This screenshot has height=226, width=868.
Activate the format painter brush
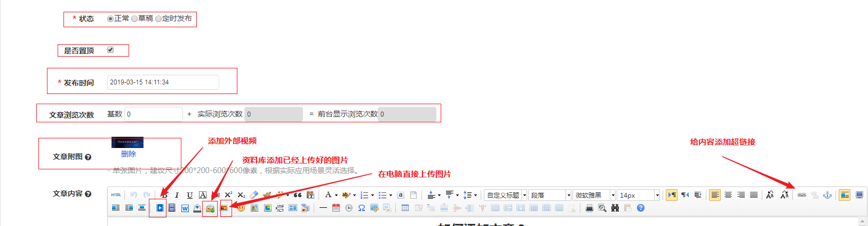click(267, 195)
